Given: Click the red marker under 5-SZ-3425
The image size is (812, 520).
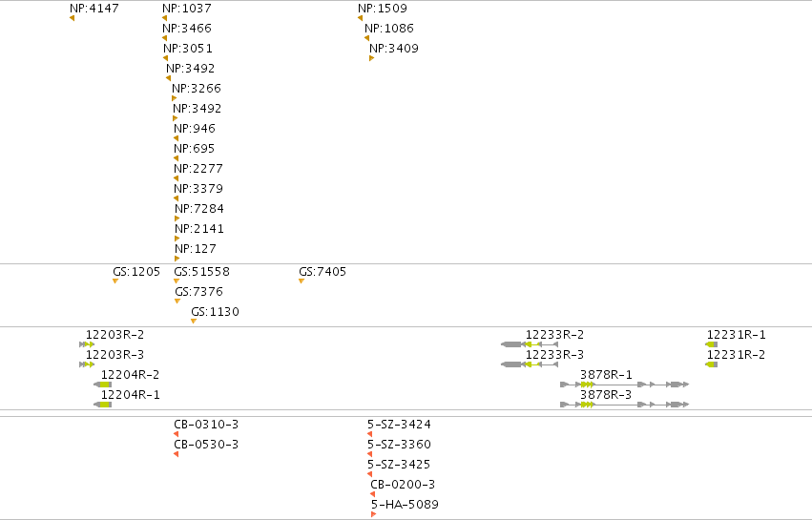Looking at the screenshot, I should 370,474.
